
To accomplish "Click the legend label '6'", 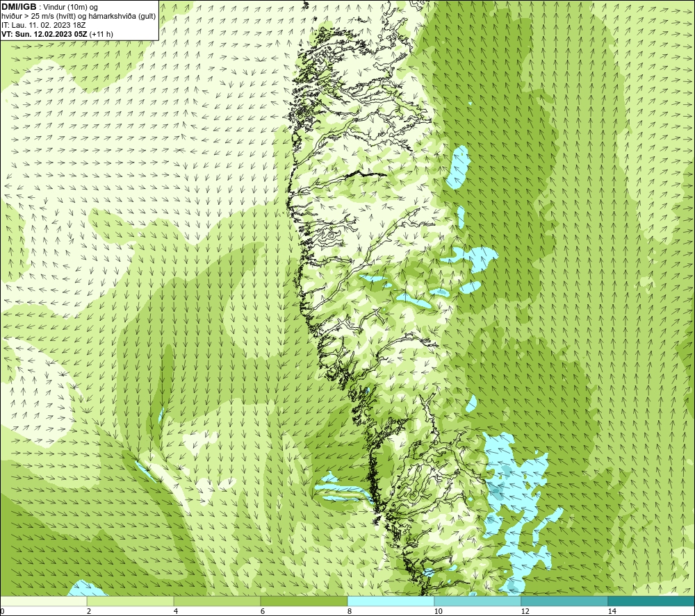I will tap(263, 611).
